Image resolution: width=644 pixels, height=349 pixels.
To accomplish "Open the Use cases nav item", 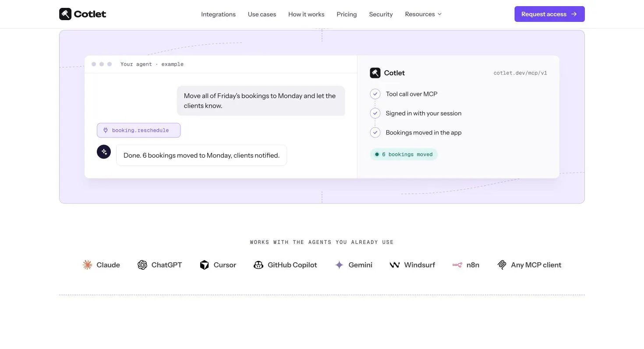I will pyautogui.click(x=262, y=14).
